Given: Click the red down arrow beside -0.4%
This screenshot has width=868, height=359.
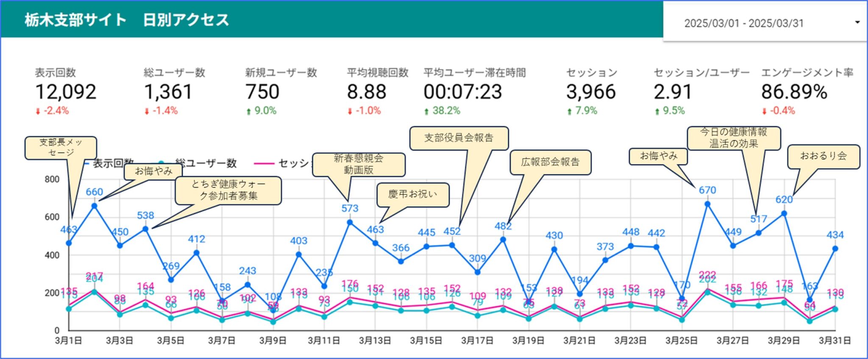Looking at the screenshot, I should [x=764, y=111].
